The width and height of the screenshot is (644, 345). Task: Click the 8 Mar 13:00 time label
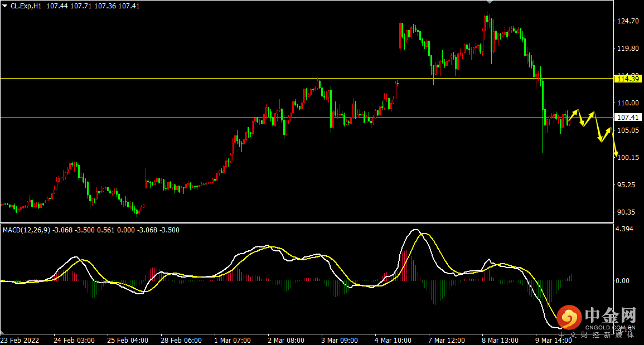click(x=500, y=341)
